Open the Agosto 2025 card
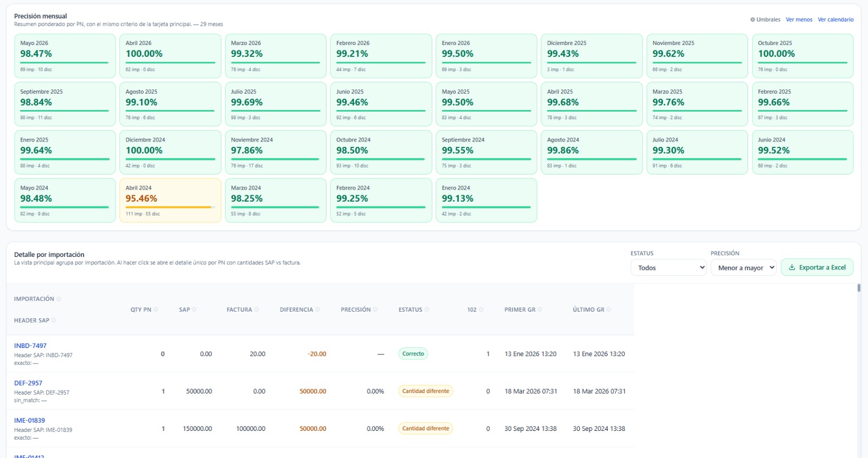Screen dimensions: 868x458 tap(170, 104)
